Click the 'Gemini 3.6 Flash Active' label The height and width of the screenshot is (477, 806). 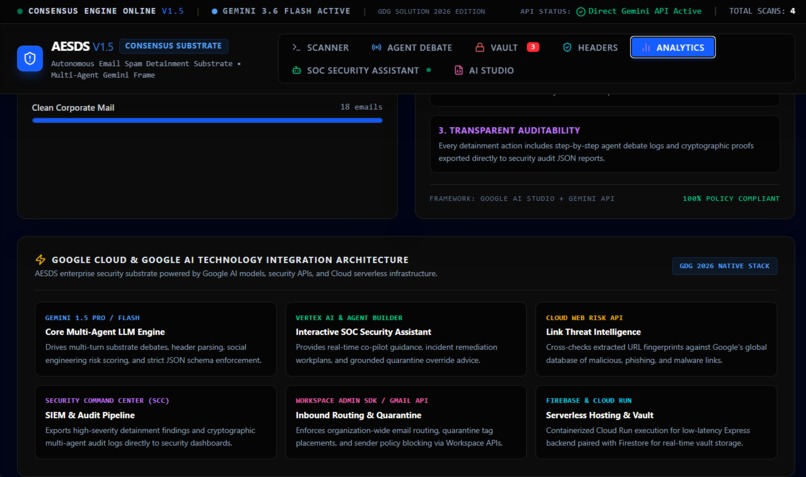(x=286, y=11)
